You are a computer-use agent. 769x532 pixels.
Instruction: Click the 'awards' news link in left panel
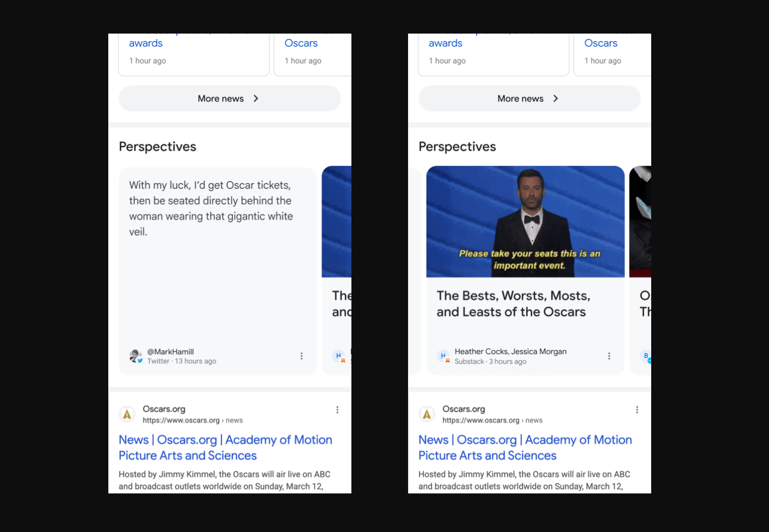pos(146,43)
